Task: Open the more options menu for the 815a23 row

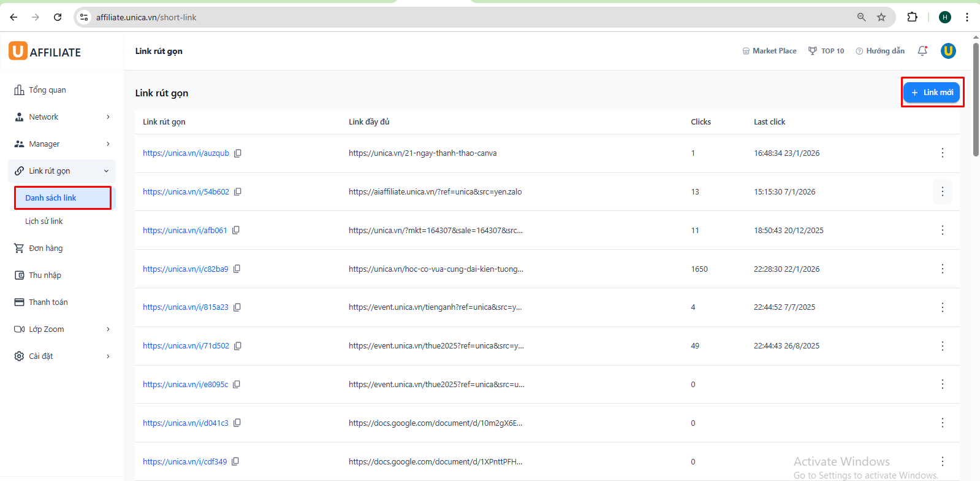Action: (942, 307)
